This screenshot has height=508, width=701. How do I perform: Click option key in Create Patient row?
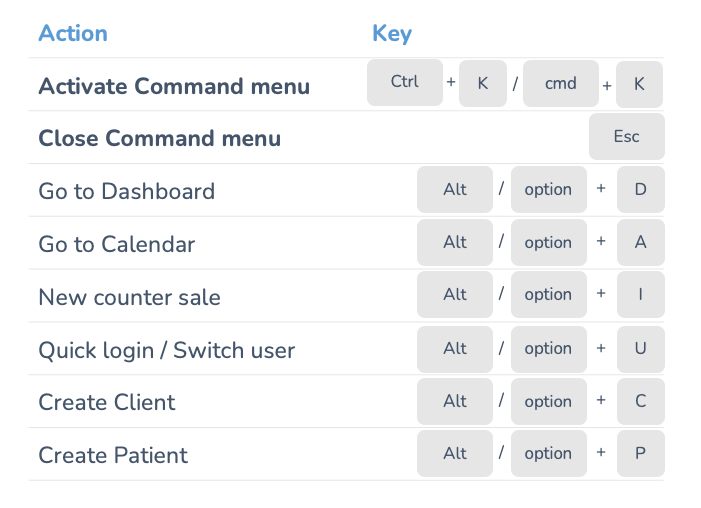point(548,454)
